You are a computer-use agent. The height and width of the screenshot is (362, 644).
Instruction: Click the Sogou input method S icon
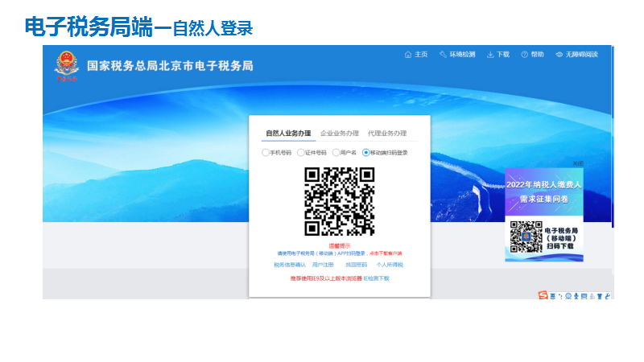click(x=543, y=295)
